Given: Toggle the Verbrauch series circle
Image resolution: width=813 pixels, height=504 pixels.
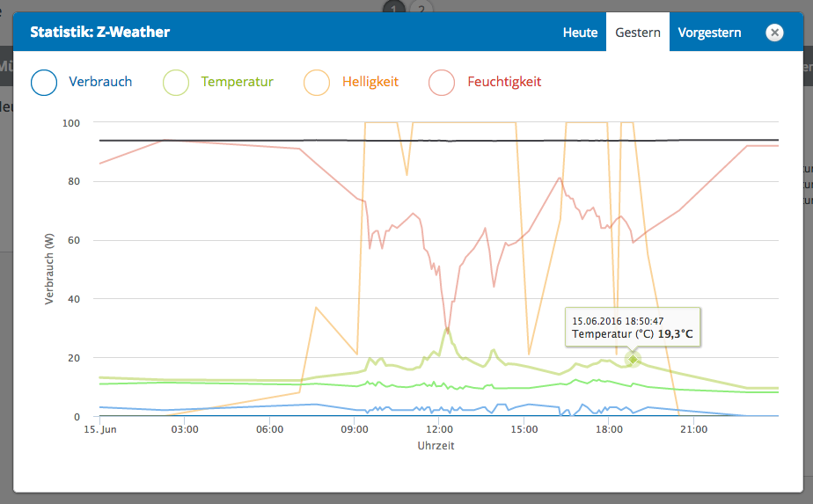Looking at the screenshot, I should pyautogui.click(x=44, y=83).
